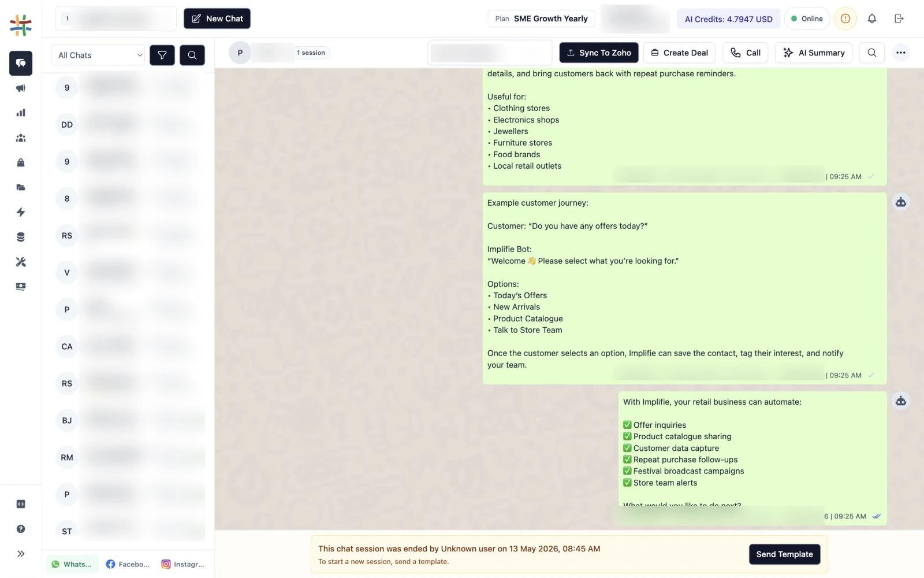
Task: Click the Call button
Action: (x=745, y=53)
